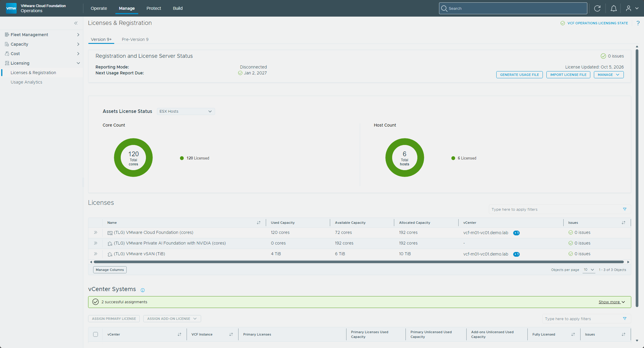Sort vCenter table by Fully Licensed column
The image size is (644, 348).
pyautogui.click(x=573, y=334)
